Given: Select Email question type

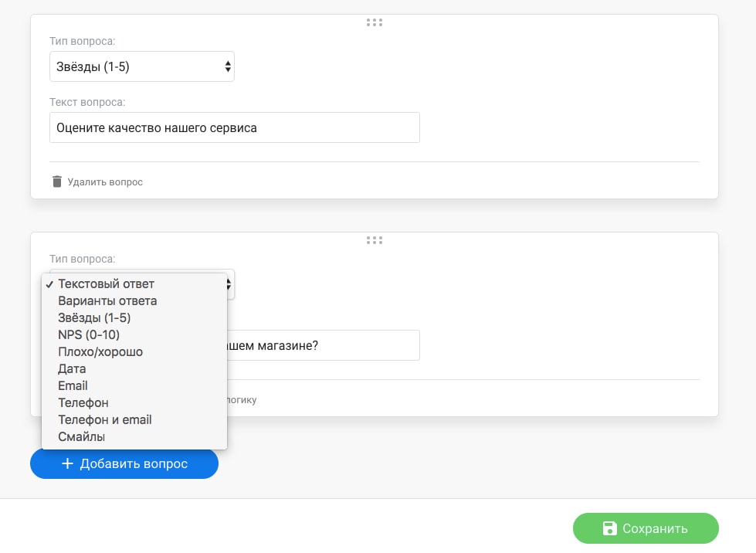Looking at the screenshot, I should [73, 386].
